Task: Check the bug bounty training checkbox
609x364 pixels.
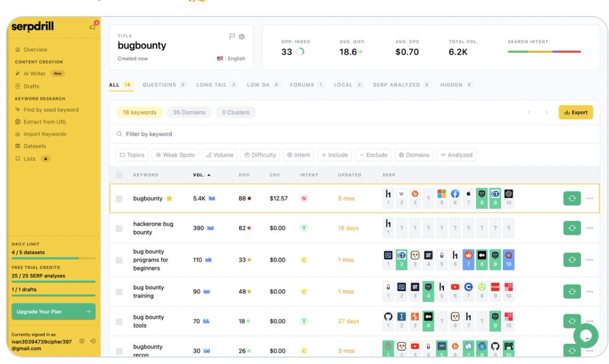Action: click(119, 292)
